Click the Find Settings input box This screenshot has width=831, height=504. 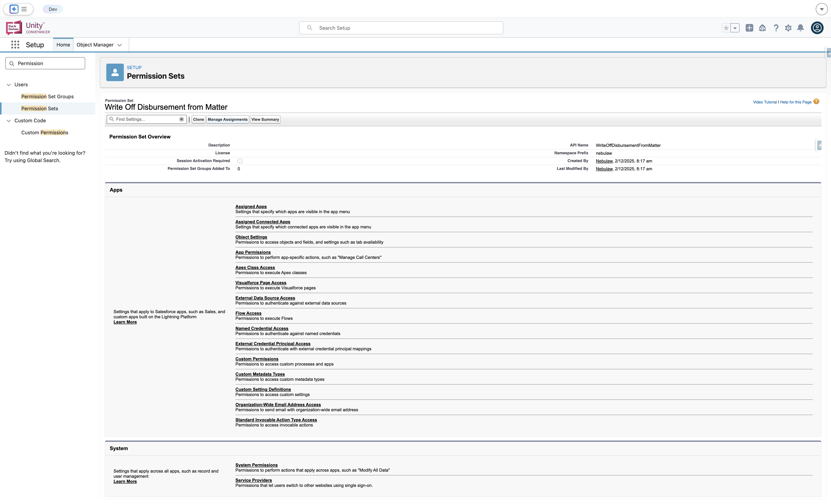coord(147,119)
